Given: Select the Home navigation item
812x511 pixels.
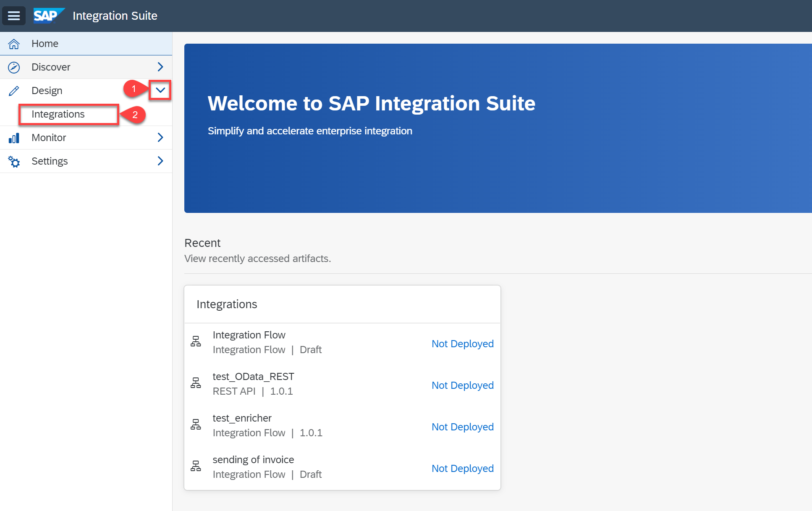Looking at the screenshot, I should [45, 44].
